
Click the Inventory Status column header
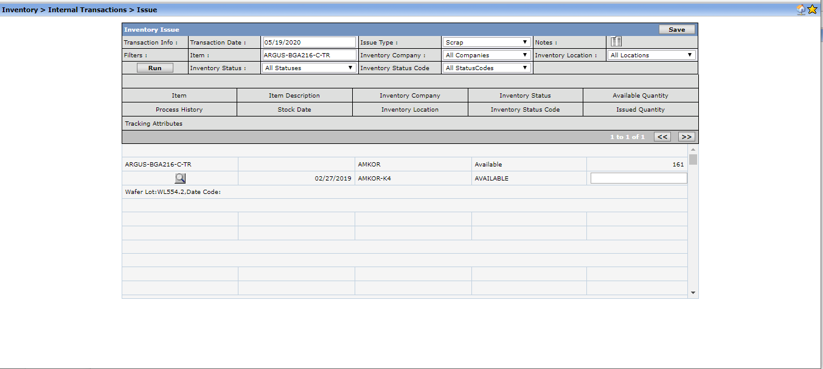525,96
